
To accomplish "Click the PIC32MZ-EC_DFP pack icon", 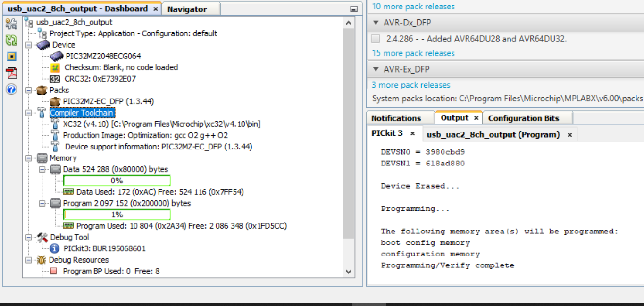I will (56, 101).
